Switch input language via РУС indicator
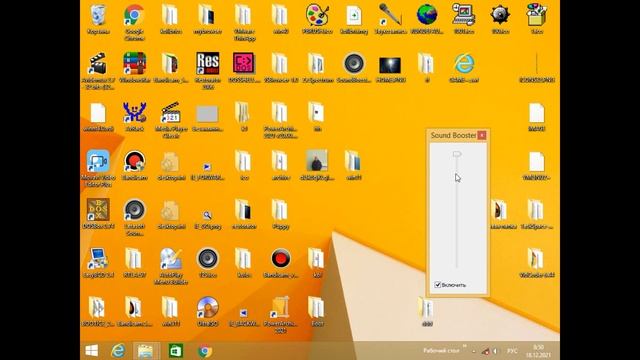 pyautogui.click(x=512, y=351)
